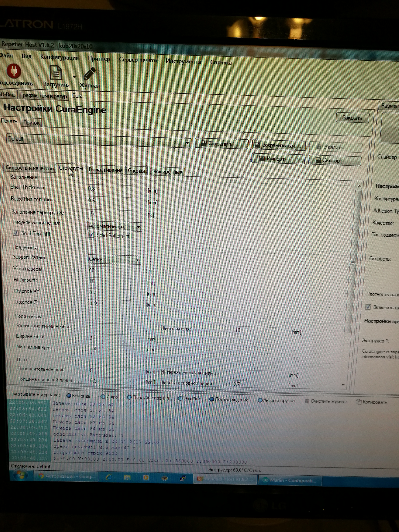The image size is (399, 532).
Task: Uncheck the Solid Bottom Infill checkbox
Action: [x=91, y=235]
